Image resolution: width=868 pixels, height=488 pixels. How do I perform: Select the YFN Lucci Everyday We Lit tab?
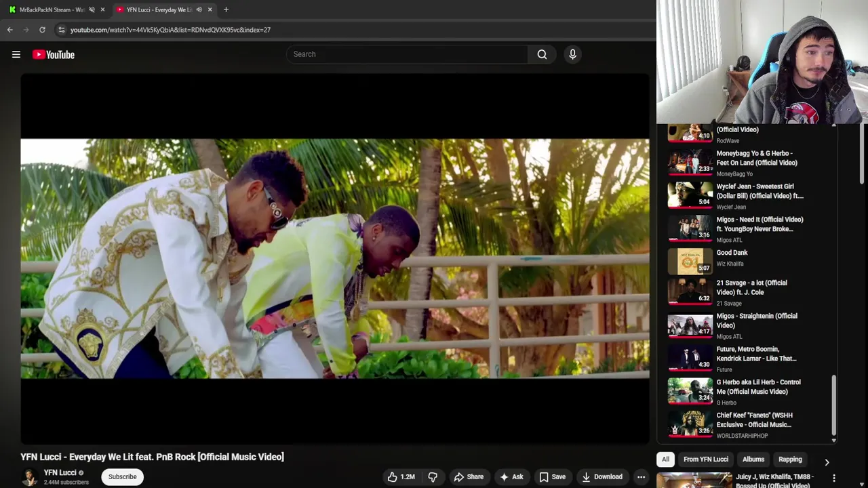coord(159,9)
